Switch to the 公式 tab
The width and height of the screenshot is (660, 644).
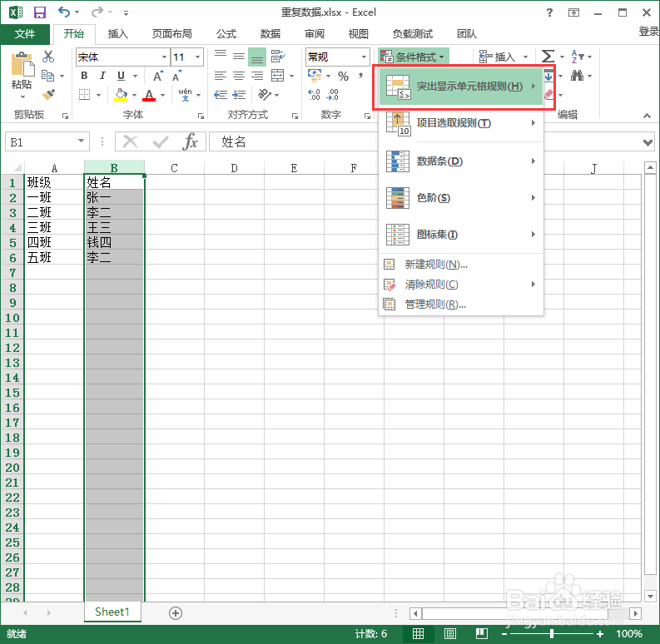click(x=226, y=33)
